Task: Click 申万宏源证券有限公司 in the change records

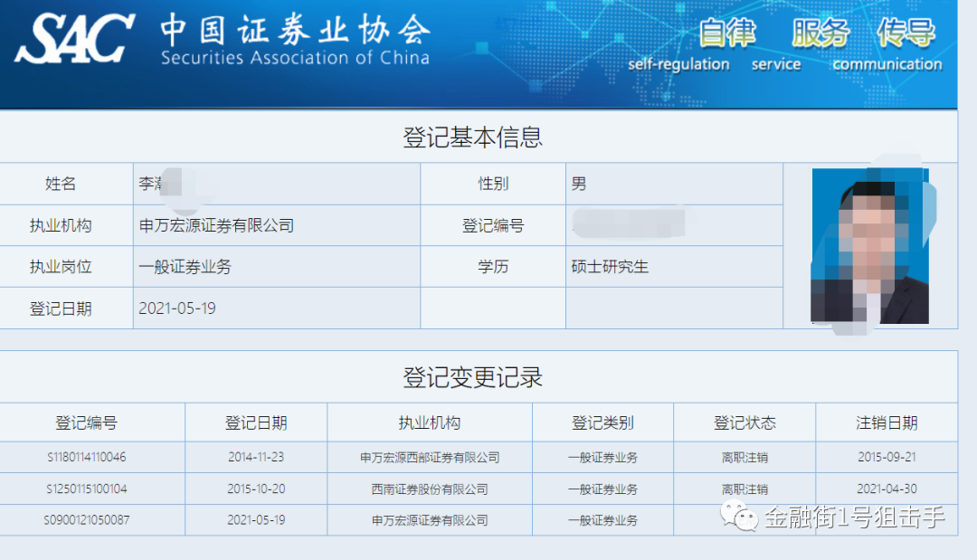Action: (430, 520)
